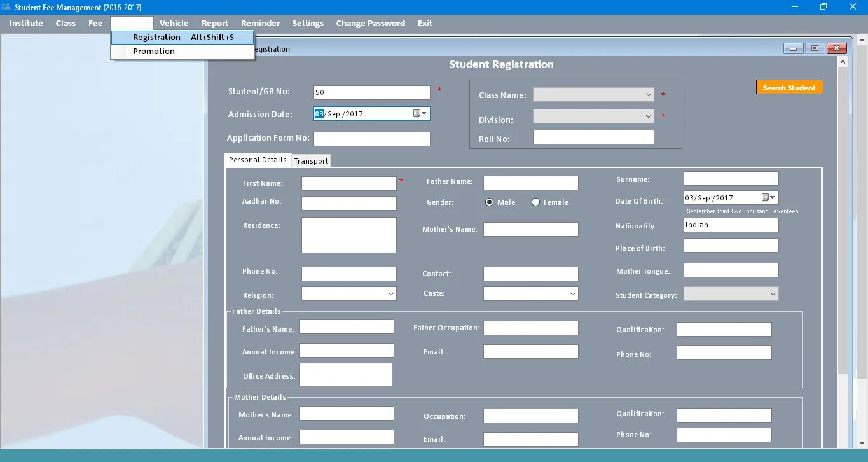Screen dimensions: 868x462
Task: Click Father's Name field in Father Details
Action: (347, 326)
